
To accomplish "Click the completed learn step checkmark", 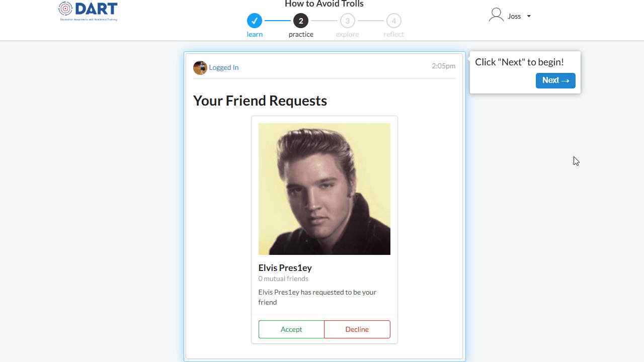I will 255,21.
